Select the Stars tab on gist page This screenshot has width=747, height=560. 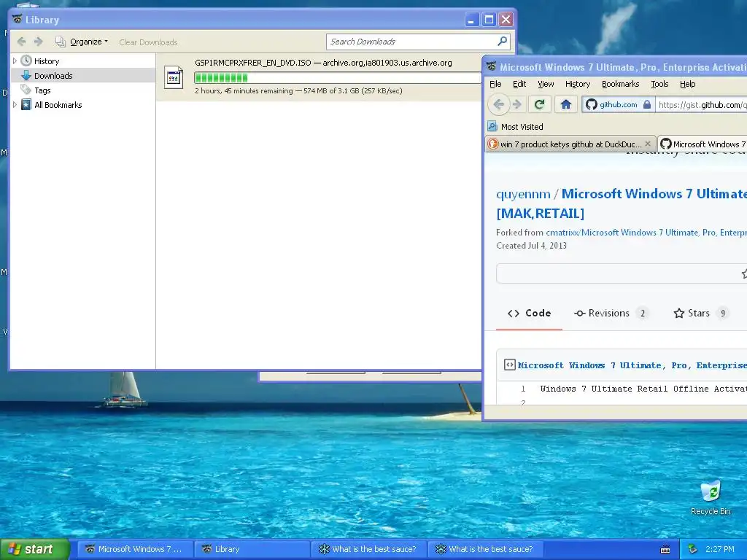pyautogui.click(x=701, y=314)
